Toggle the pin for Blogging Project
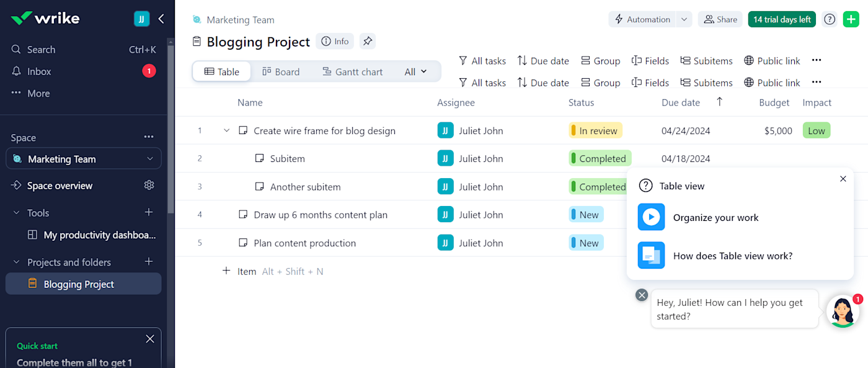Viewport: 868px width, 368px height. pyautogui.click(x=368, y=42)
